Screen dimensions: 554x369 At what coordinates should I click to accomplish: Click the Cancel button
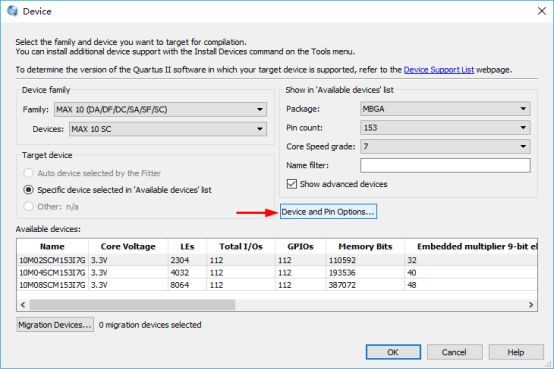coord(454,352)
